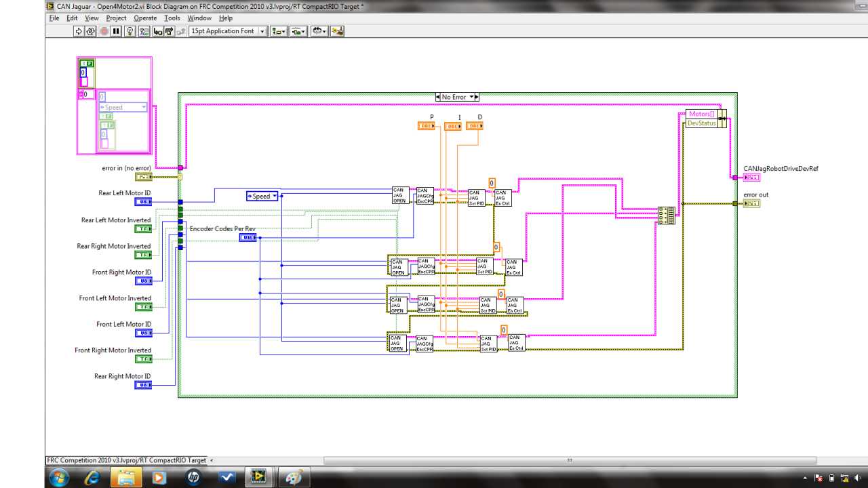Open Windows Explorer from taskbar

click(x=125, y=477)
